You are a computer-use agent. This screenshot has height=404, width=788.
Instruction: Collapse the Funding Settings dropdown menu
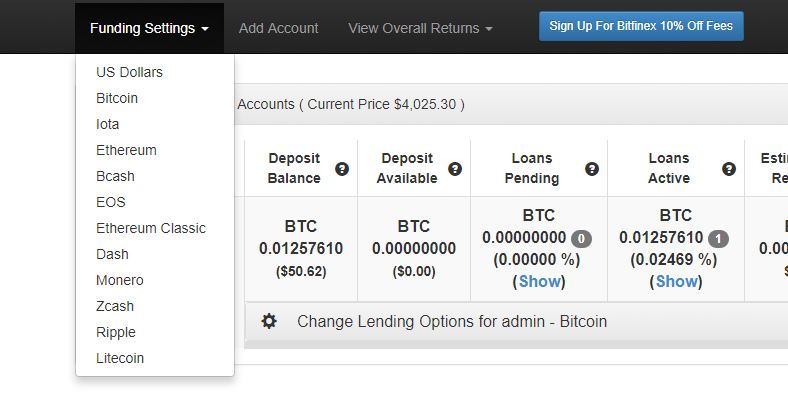(x=149, y=28)
